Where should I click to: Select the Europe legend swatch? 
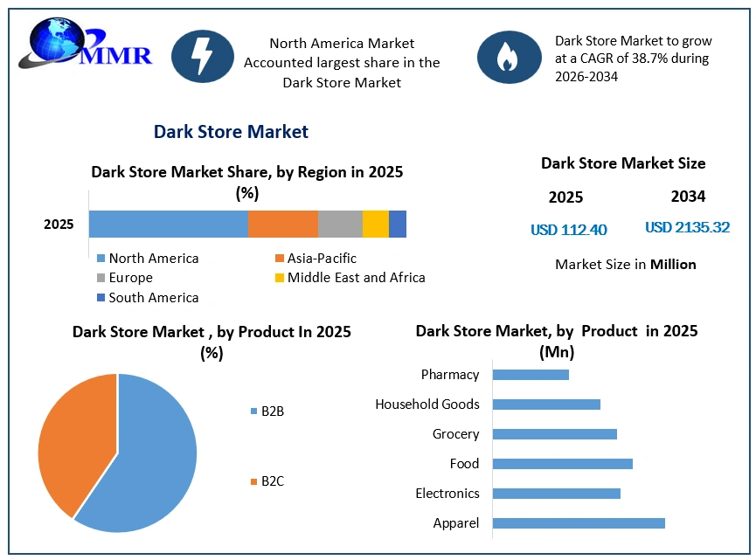101,278
